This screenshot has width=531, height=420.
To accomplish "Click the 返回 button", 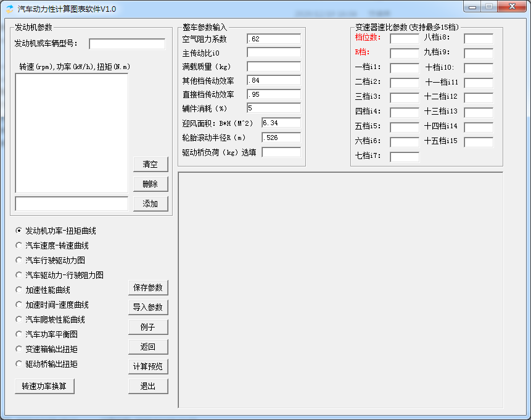I will coord(148,347).
